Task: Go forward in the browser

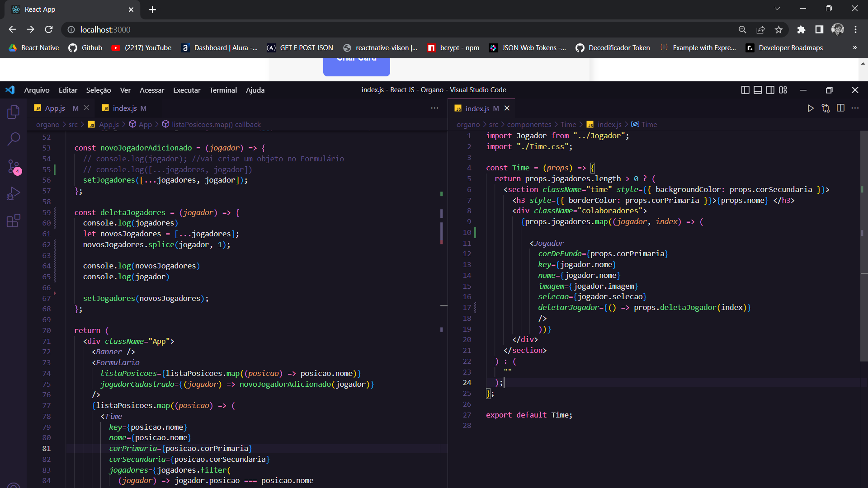Action: pos(30,29)
